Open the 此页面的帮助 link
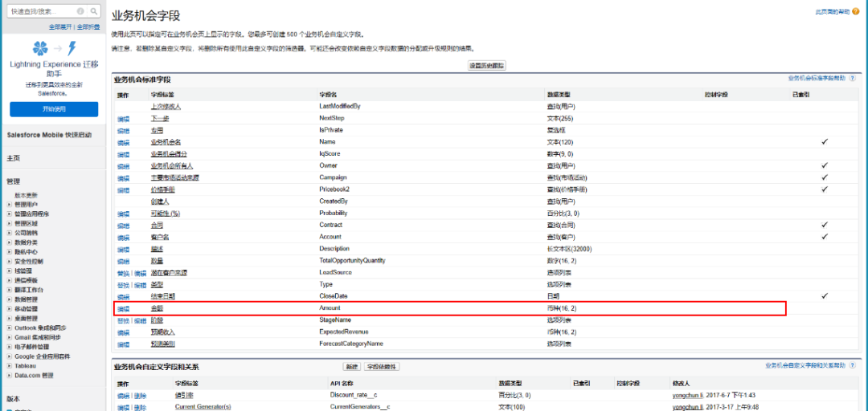Image resolution: width=868 pixels, height=411 pixels. pyautogui.click(x=833, y=11)
